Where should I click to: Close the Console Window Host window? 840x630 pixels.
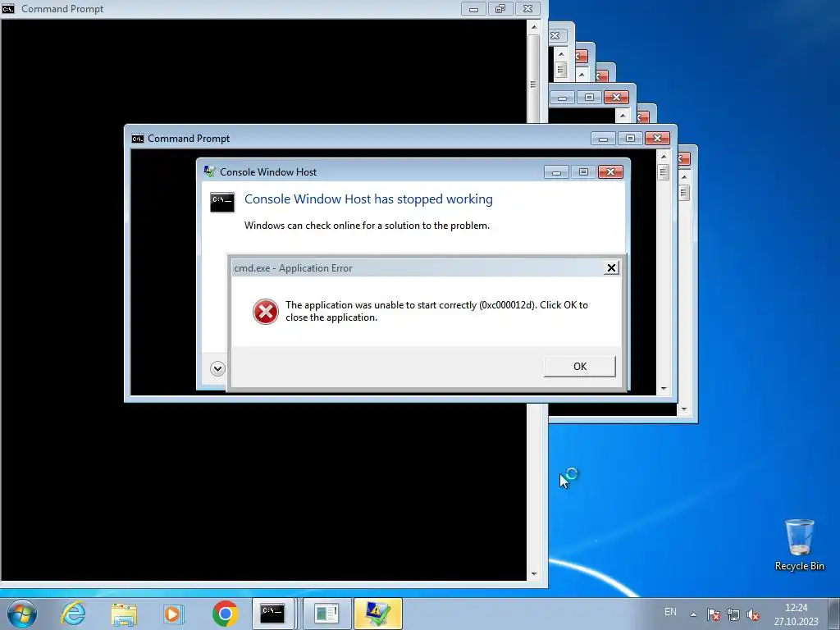tap(610, 172)
